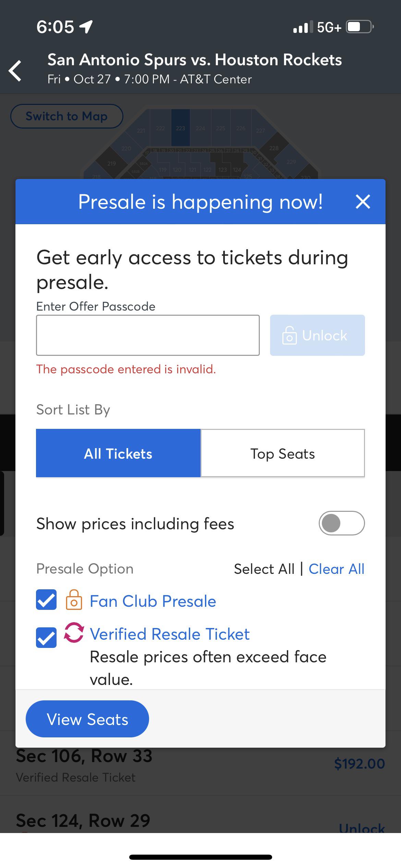Tap the orange Fan Club lock icon
Image resolution: width=401 pixels, height=868 pixels.
[74, 600]
